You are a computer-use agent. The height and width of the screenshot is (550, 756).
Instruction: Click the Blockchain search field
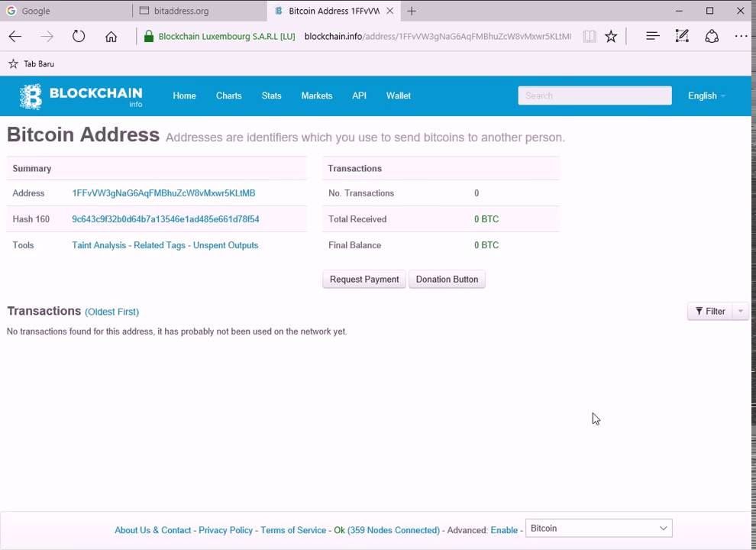[594, 95]
